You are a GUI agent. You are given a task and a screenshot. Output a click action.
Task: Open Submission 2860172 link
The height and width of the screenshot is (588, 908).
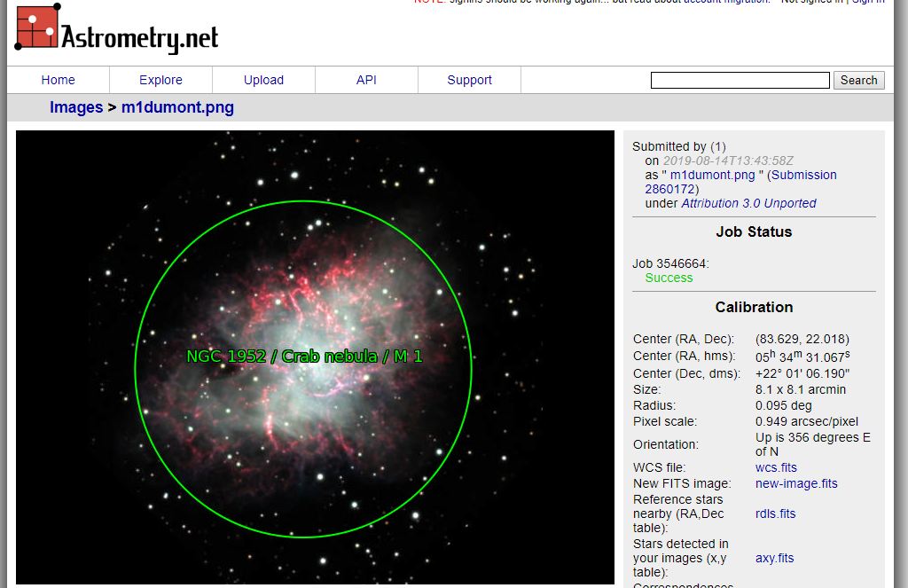click(x=802, y=175)
